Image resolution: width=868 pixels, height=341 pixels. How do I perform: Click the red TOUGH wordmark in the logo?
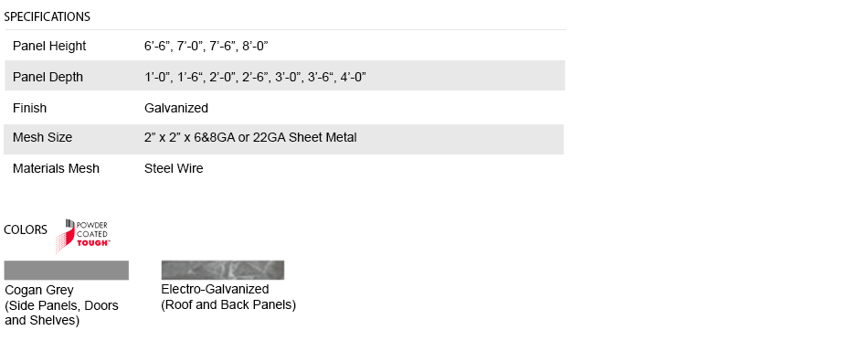coord(93,243)
